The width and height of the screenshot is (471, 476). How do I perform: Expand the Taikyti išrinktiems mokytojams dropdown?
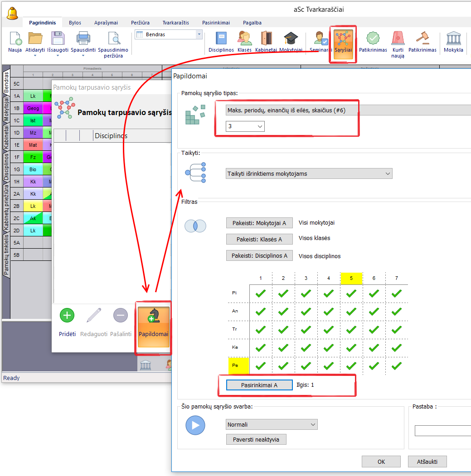(309, 173)
